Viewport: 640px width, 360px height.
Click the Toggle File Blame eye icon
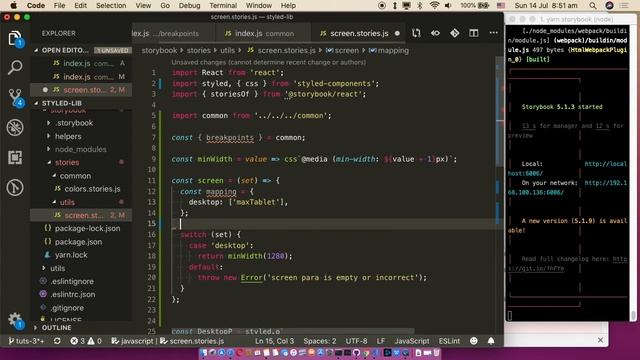point(435,33)
